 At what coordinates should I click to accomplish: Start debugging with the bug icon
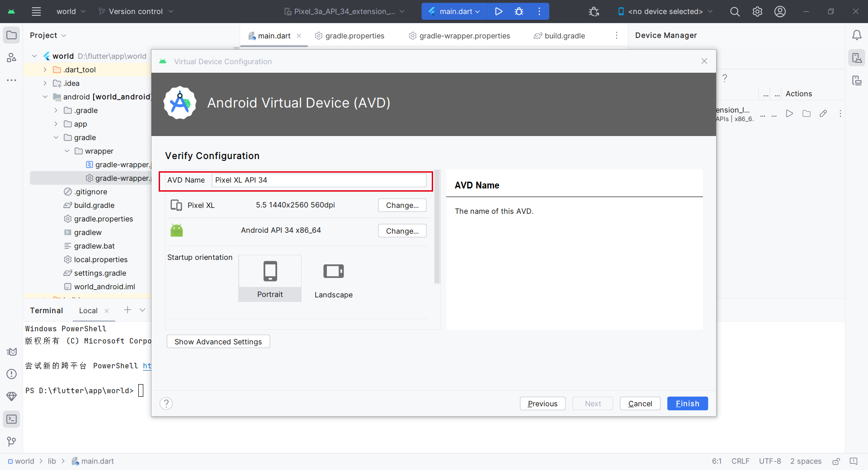tap(519, 11)
